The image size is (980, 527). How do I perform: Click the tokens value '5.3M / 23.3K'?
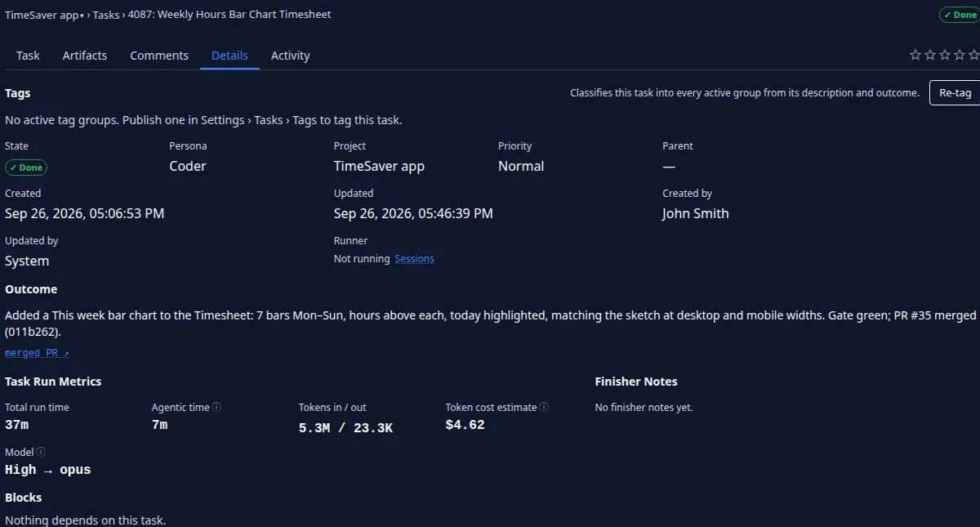pos(345,428)
